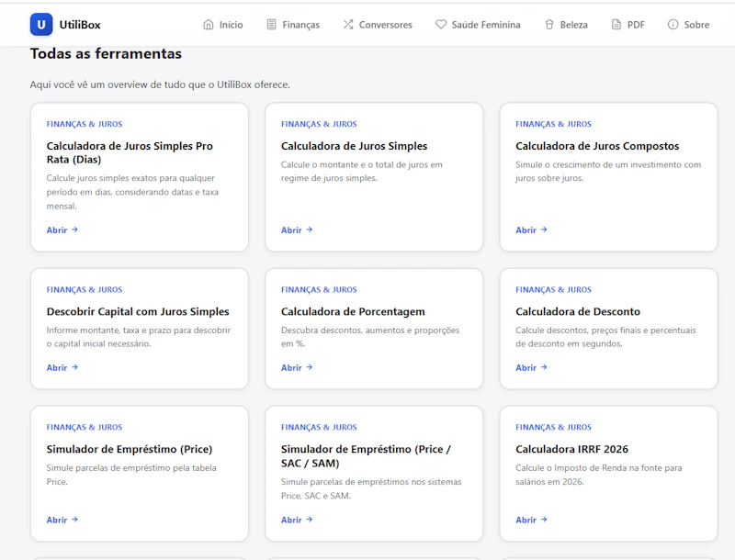
Task: Click the shuffle arrows icon beside Conversores
Action: tap(348, 25)
